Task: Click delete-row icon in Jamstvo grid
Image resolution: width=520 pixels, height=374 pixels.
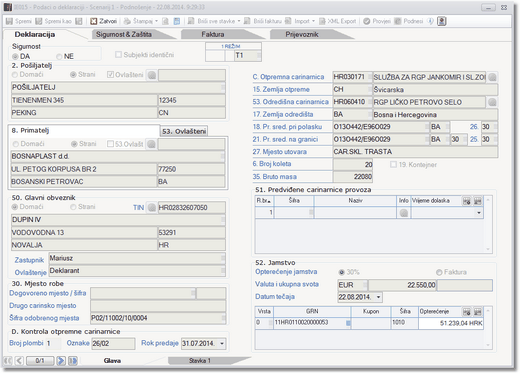Action: [x=478, y=312]
